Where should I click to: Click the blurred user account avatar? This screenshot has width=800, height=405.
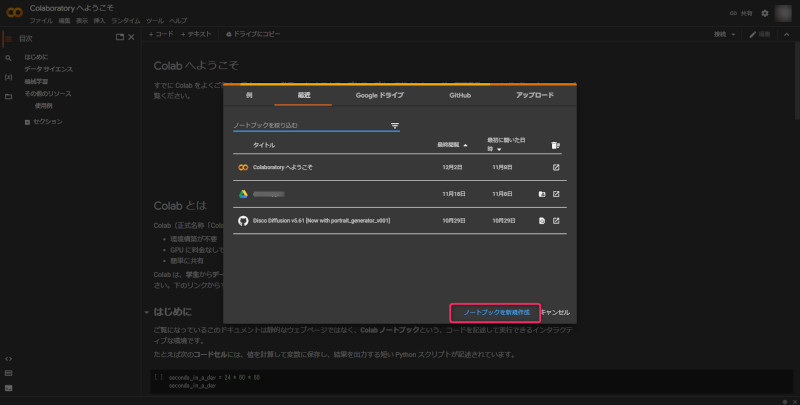pos(783,13)
